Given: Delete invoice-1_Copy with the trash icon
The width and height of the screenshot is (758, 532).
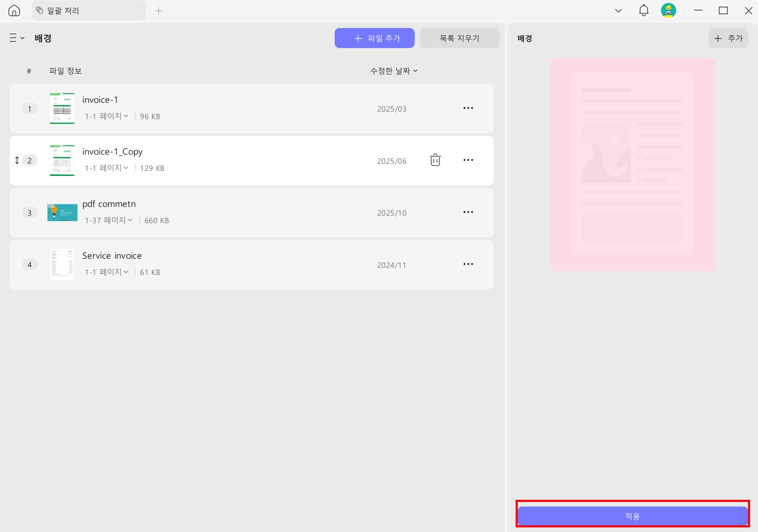Looking at the screenshot, I should click(435, 160).
